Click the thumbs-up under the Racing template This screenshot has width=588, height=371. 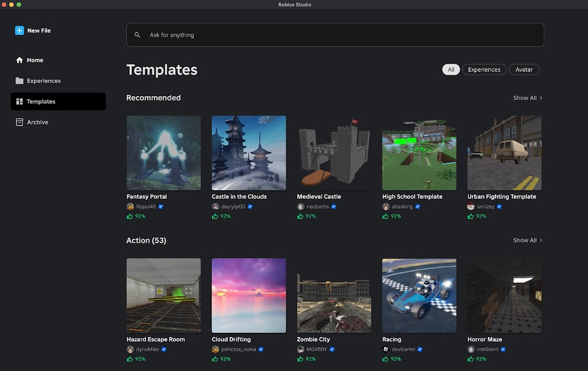point(385,358)
